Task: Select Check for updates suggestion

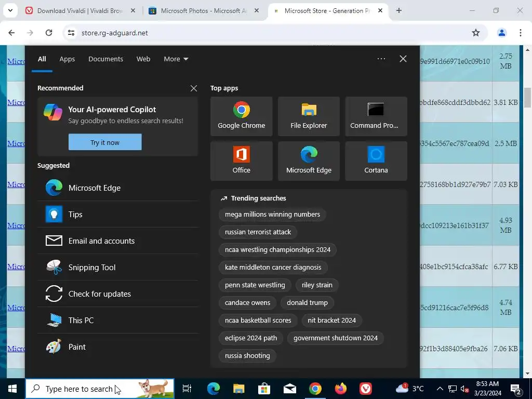Action: 118,294
